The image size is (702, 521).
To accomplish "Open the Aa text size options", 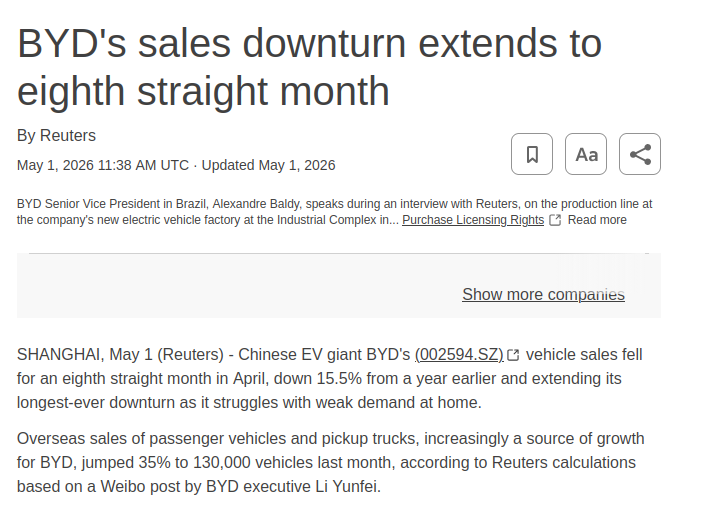I will click(x=586, y=154).
